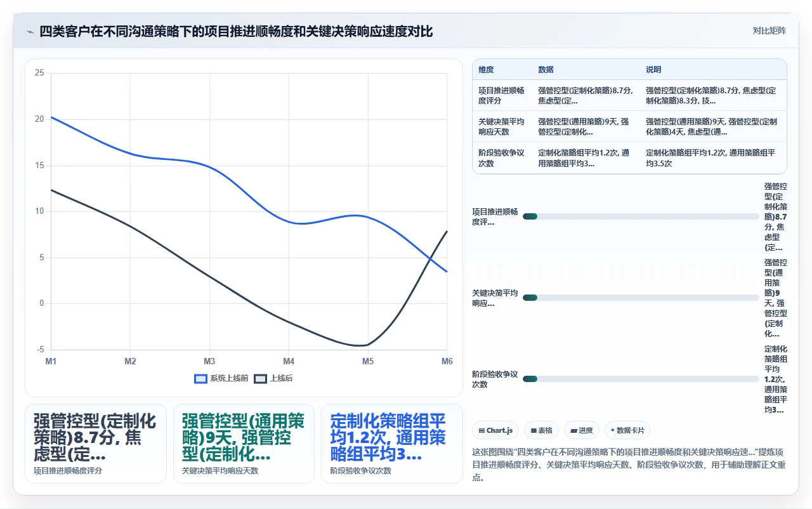Select the 表格 tag
The image size is (812, 509).
[541, 430]
